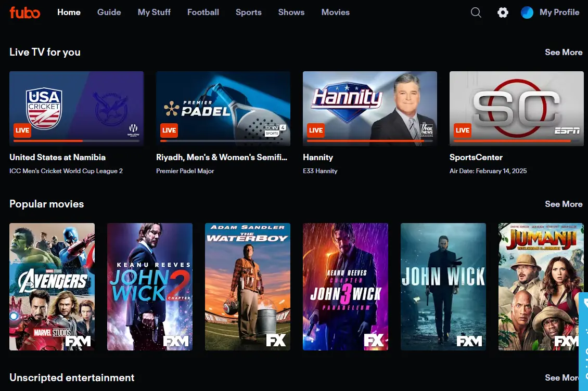The image size is (588, 391).
Task: Click 'ICC Men's Cricket World Cup League 2' text
Action: point(66,171)
